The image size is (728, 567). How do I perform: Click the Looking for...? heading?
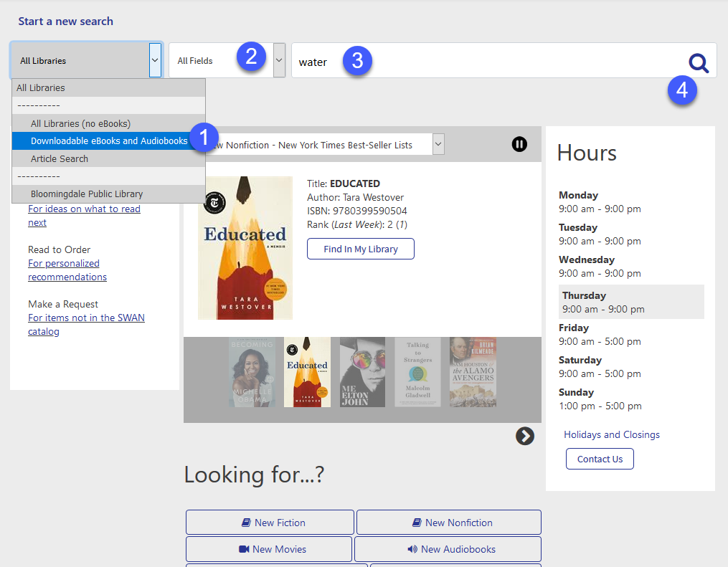[x=254, y=475]
